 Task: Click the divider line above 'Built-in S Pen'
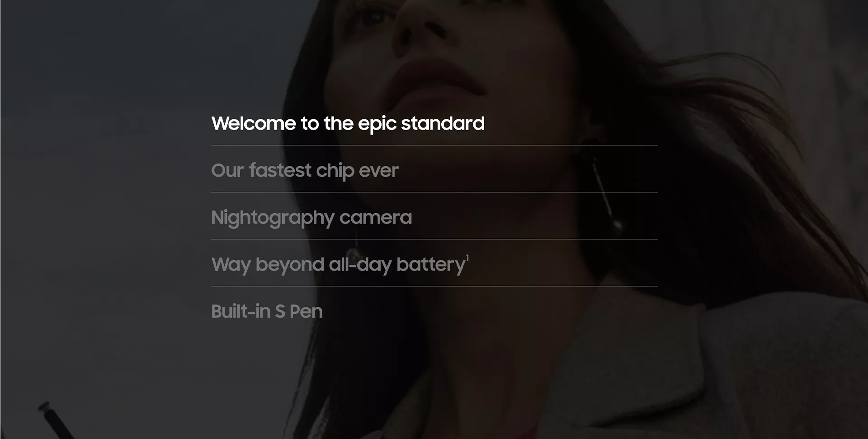[x=434, y=286]
